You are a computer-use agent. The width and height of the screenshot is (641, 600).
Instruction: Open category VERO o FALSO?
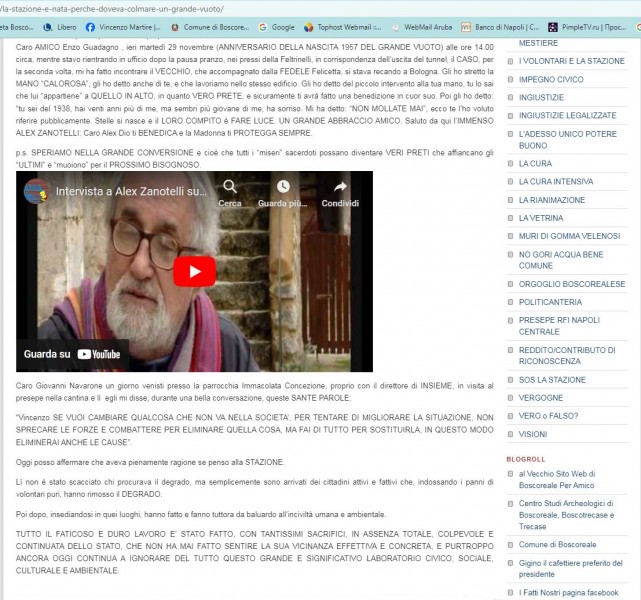(x=548, y=416)
